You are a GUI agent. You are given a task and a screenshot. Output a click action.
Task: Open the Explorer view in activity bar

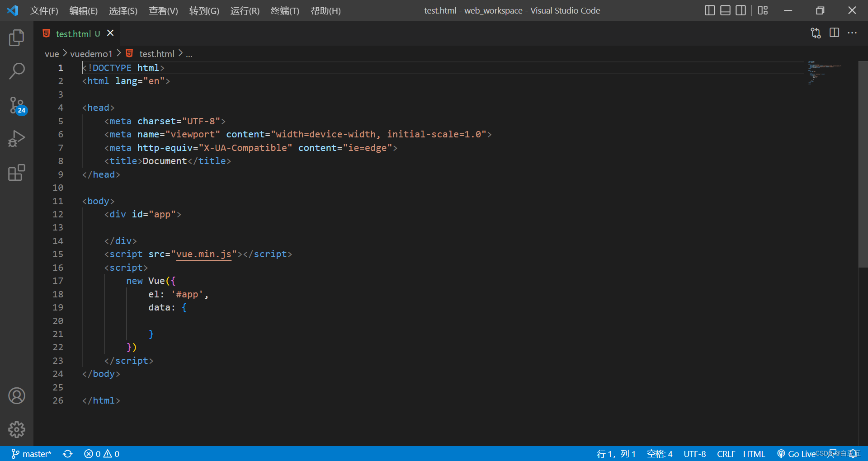(x=17, y=38)
